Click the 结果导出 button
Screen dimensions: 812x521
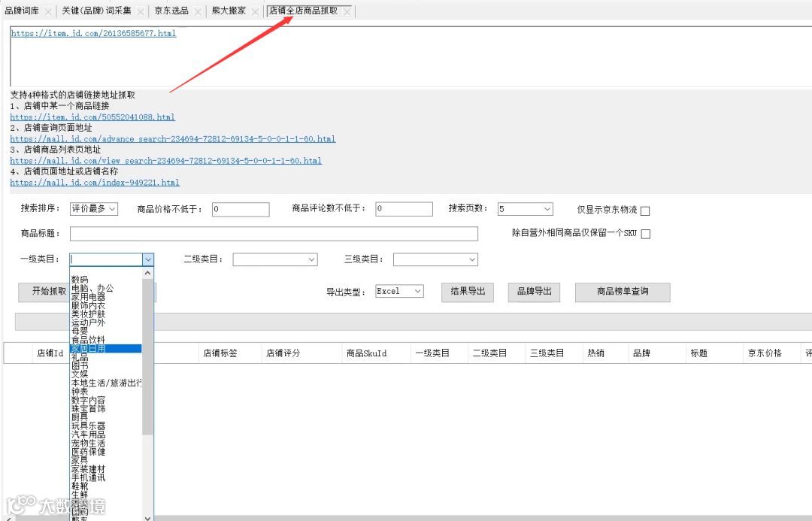point(468,292)
